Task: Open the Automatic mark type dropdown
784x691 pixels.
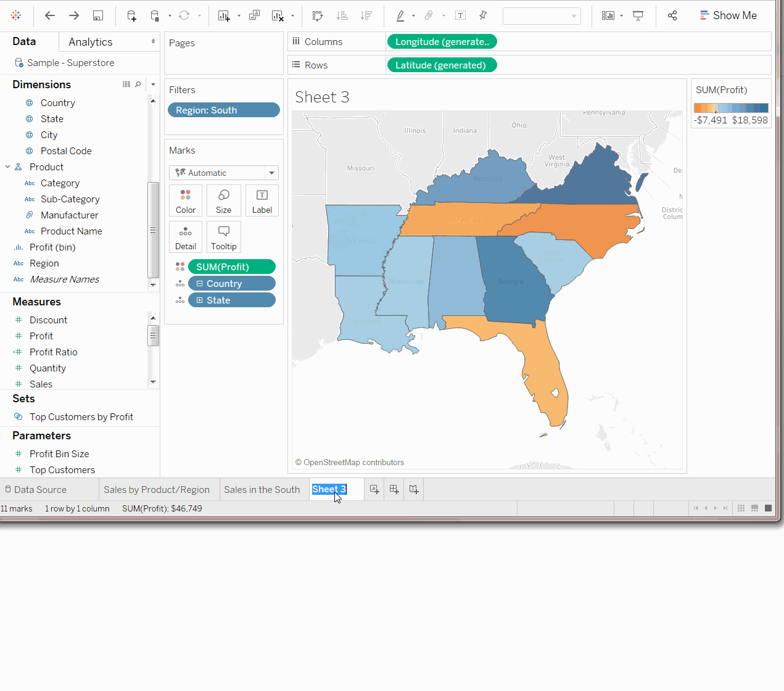Action: click(x=271, y=173)
